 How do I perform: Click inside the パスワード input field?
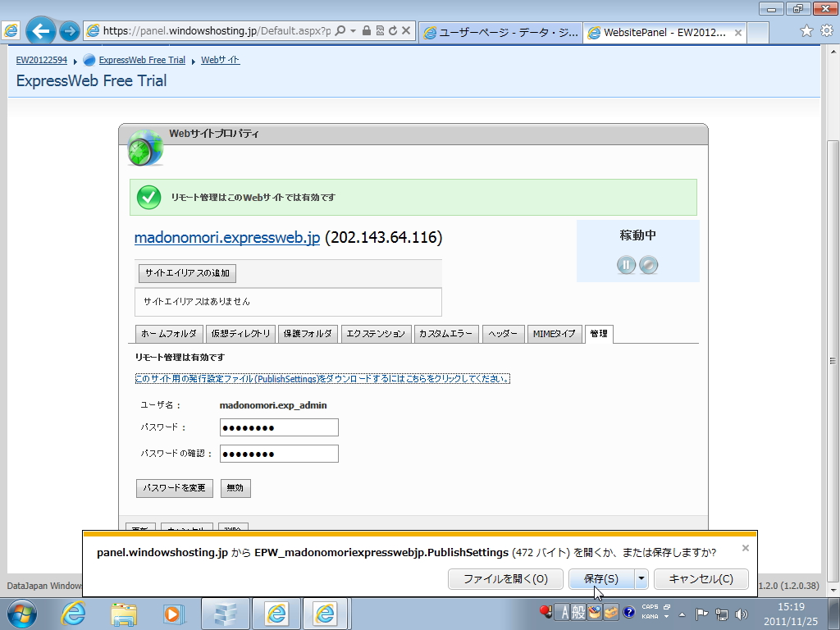[x=279, y=427]
